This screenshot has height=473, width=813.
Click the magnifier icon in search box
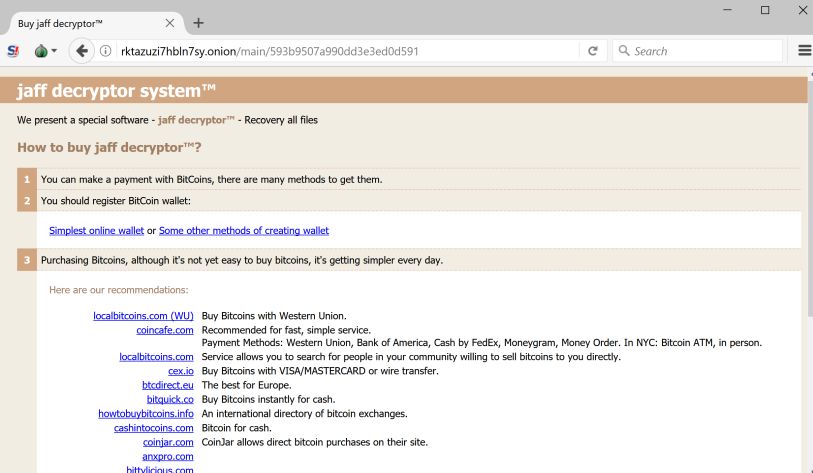(624, 51)
